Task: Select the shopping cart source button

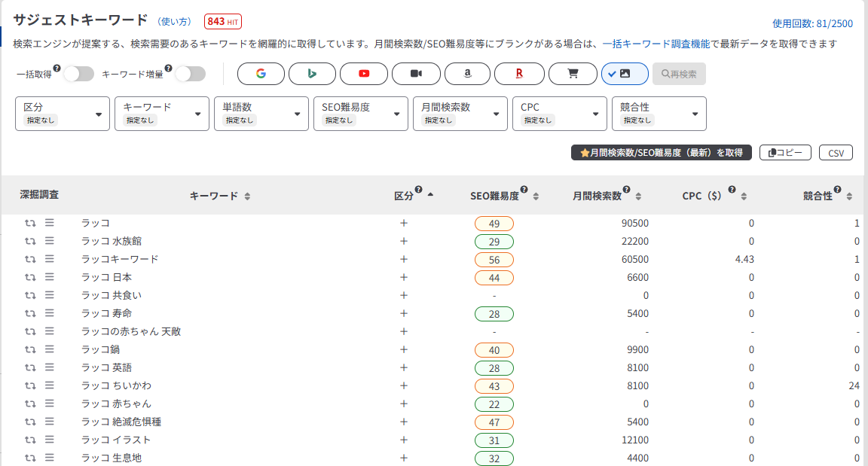Action: [x=572, y=74]
